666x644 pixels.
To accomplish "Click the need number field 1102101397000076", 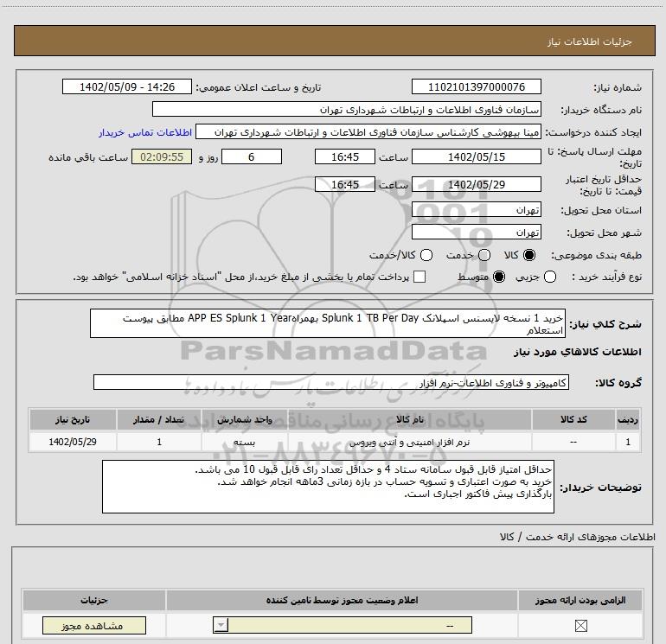I will 476,87.
